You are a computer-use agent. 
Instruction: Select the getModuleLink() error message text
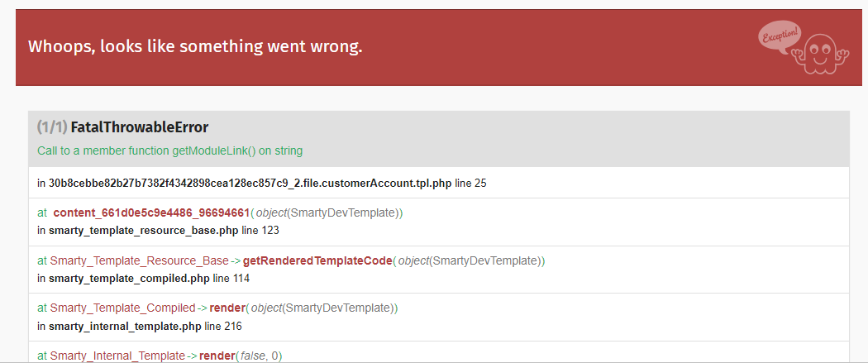170,150
